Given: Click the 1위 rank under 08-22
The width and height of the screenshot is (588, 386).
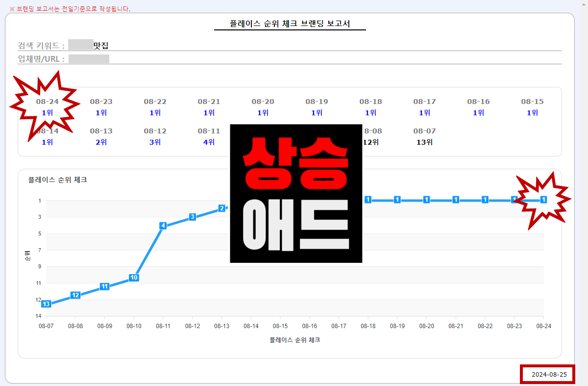Looking at the screenshot, I should [155, 113].
